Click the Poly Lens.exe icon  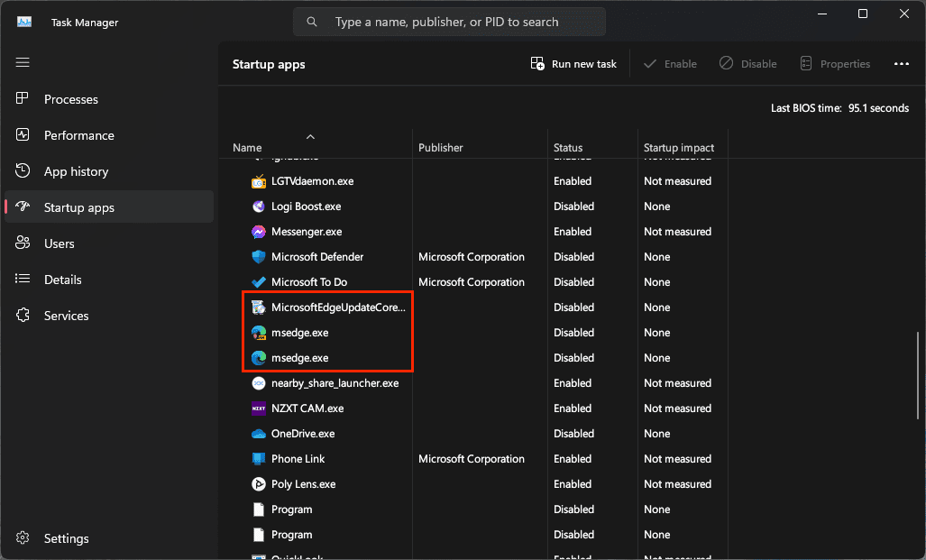259,484
